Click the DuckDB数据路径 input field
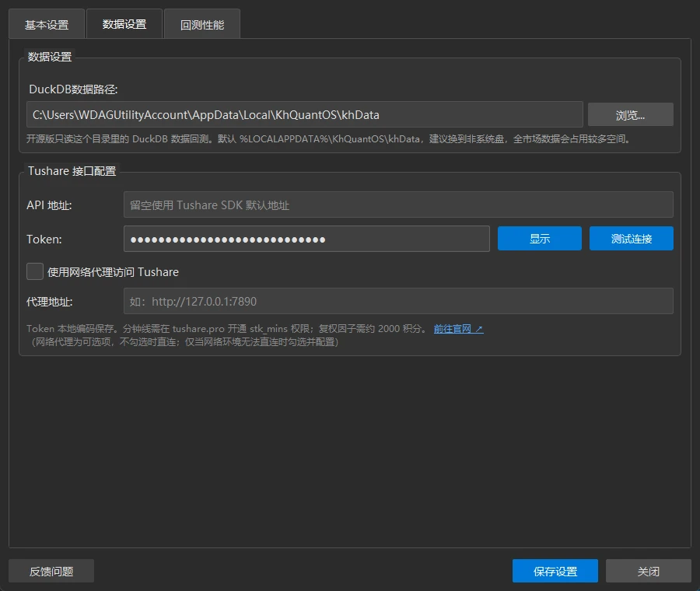Screen dimensions: 700x591 (x=304, y=115)
